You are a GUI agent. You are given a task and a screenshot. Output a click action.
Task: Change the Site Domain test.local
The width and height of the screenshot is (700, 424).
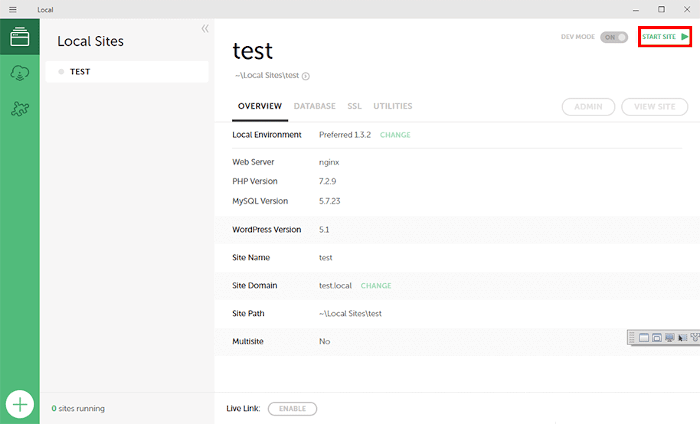tap(376, 286)
